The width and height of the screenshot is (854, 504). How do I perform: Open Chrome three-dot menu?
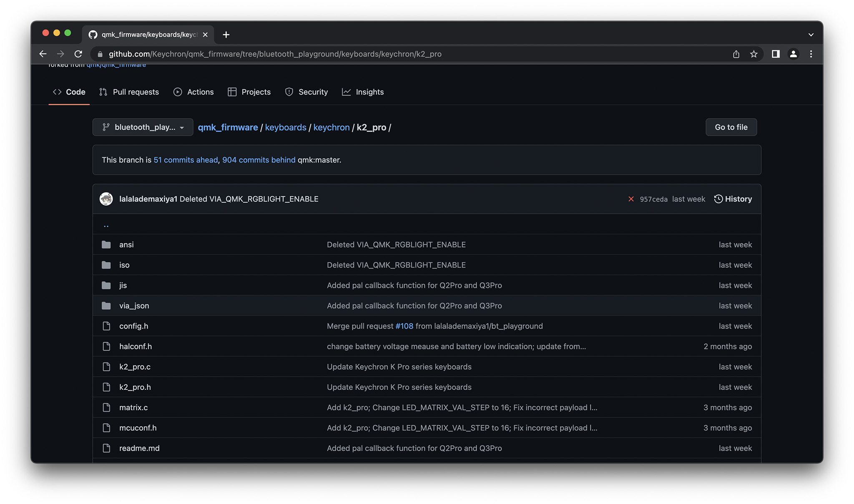coord(811,54)
